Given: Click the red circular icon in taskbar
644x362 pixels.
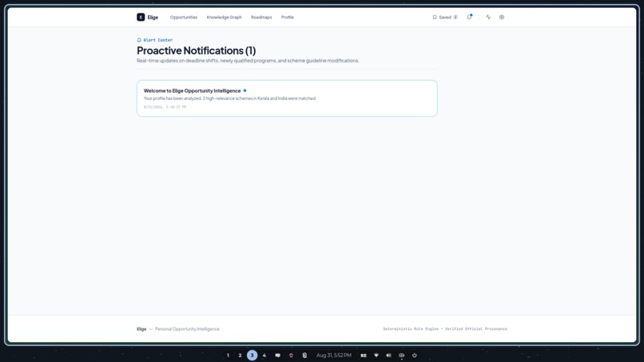Looking at the screenshot, I should [x=291, y=356].
